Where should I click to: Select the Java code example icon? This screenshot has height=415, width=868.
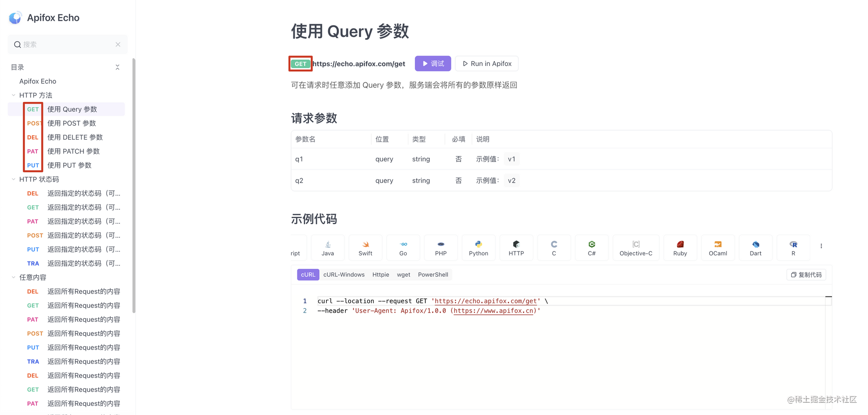click(x=327, y=247)
